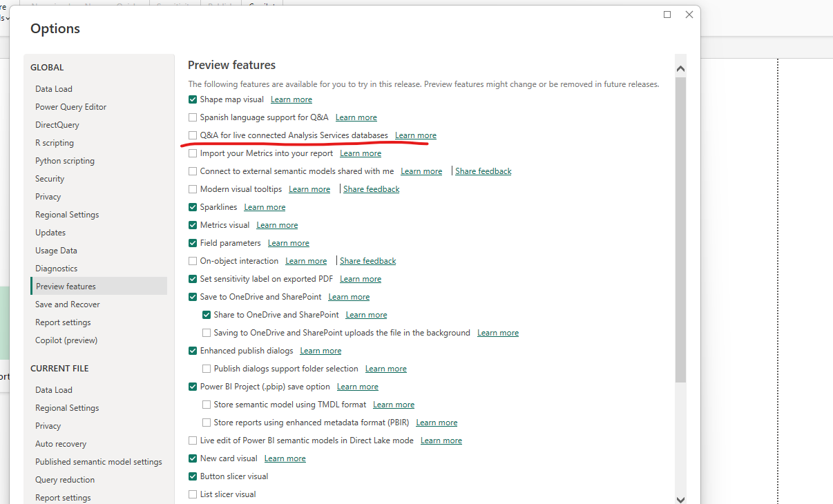Select Published semantic model settings
The image size is (833, 504).
(99, 462)
